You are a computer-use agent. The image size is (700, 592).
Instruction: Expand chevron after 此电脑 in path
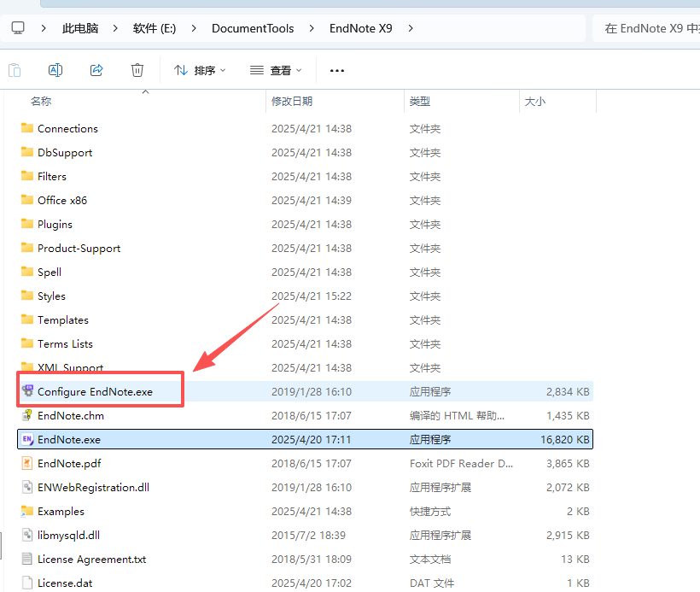click(115, 28)
